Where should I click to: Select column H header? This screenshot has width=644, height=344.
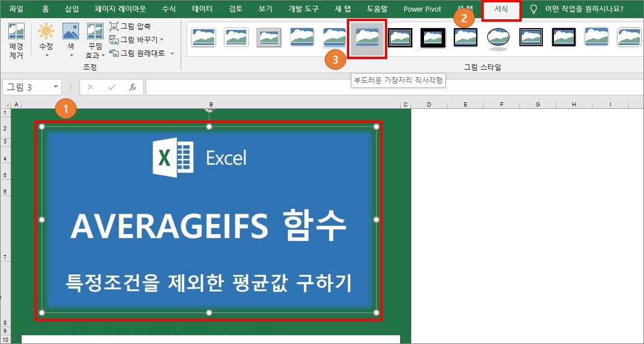[x=574, y=105]
